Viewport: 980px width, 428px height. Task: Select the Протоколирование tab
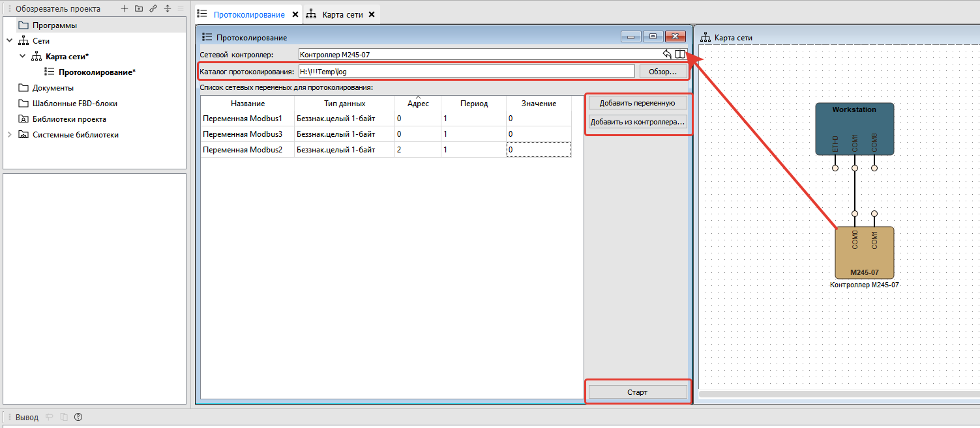point(249,14)
